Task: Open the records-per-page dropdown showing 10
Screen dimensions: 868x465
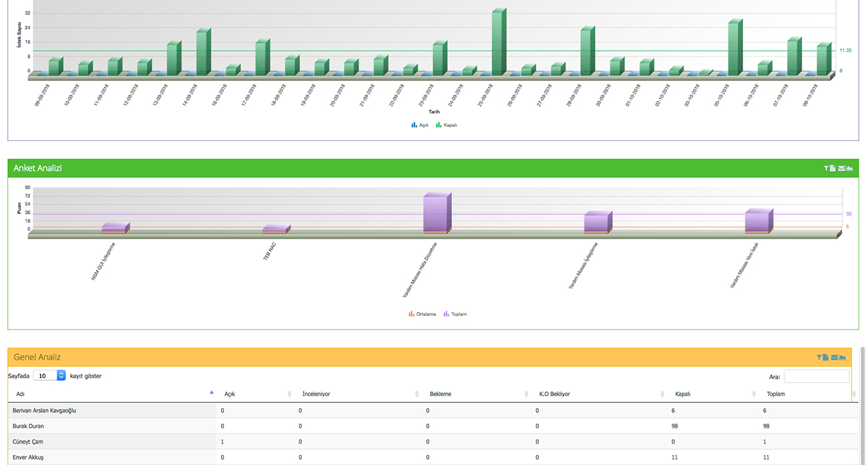Action: 49,375
